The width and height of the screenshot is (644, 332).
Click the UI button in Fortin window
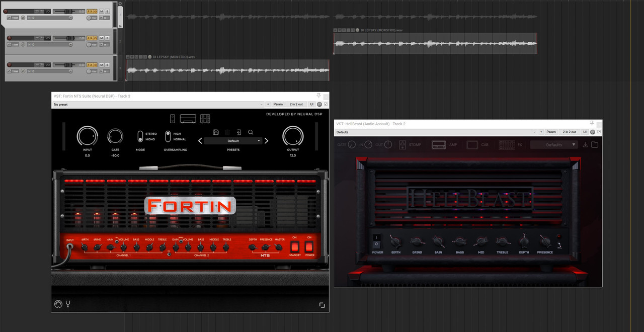pyautogui.click(x=311, y=104)
